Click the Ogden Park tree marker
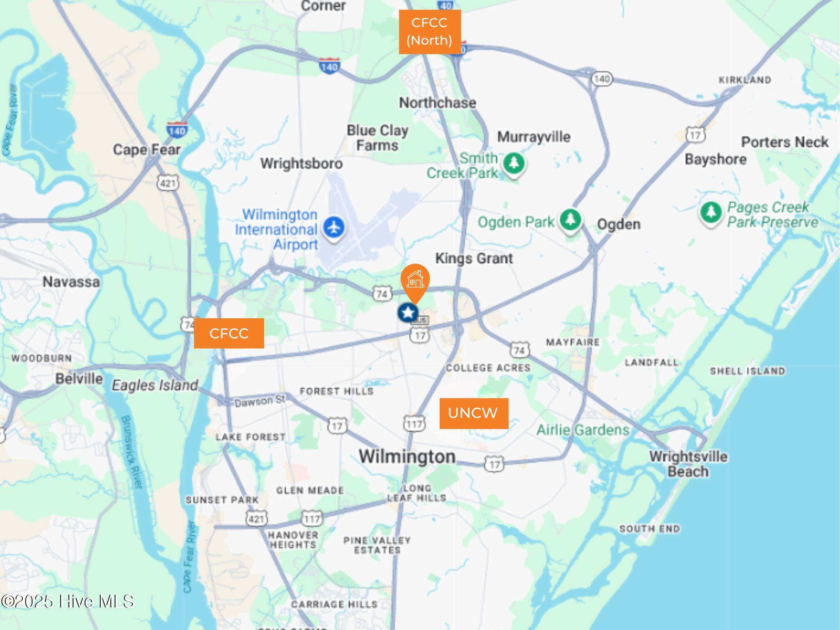 pyautogui.click(x=570, y=220)
